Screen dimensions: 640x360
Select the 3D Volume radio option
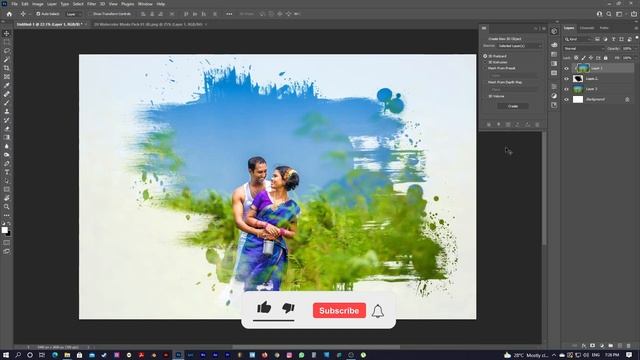tap(485, 96)
